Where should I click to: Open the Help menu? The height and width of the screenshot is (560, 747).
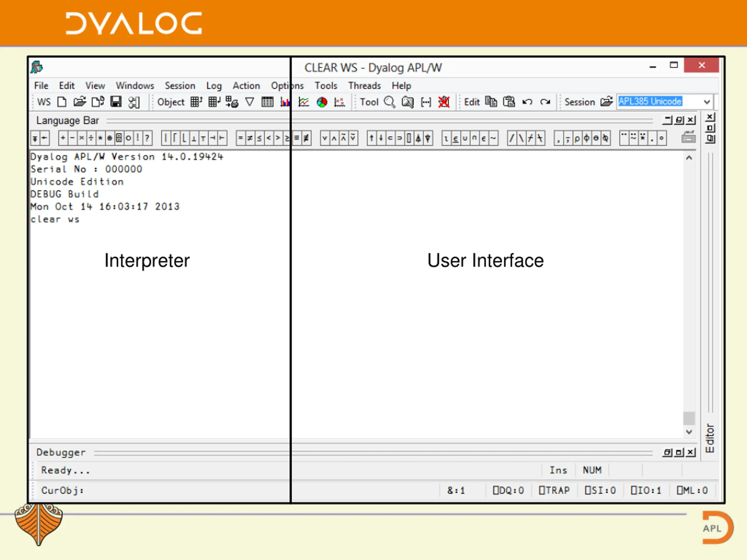[x=401, y=86]
